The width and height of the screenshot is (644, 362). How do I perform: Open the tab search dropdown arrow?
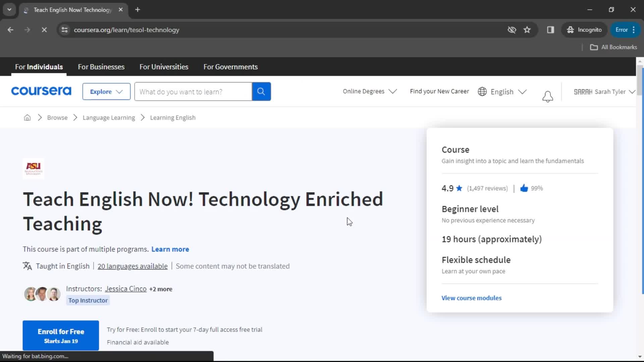click(9, 10)
